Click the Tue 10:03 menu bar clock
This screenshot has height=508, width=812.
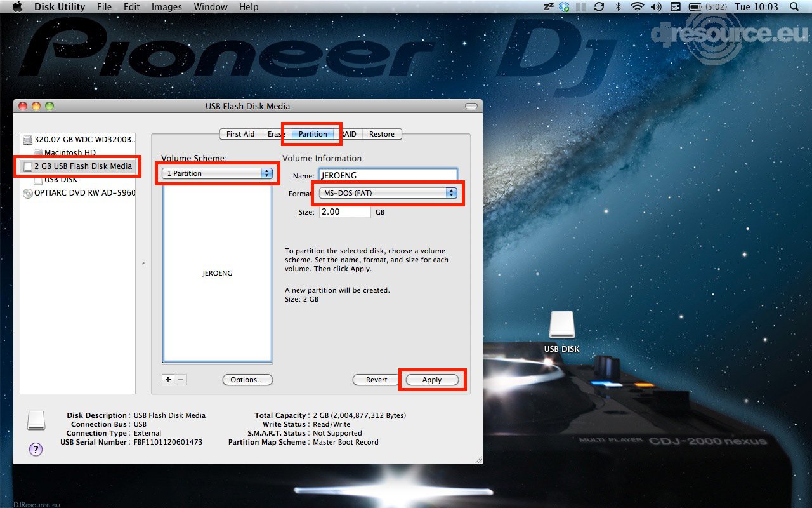pyautogui.click(x=756, y=7)
